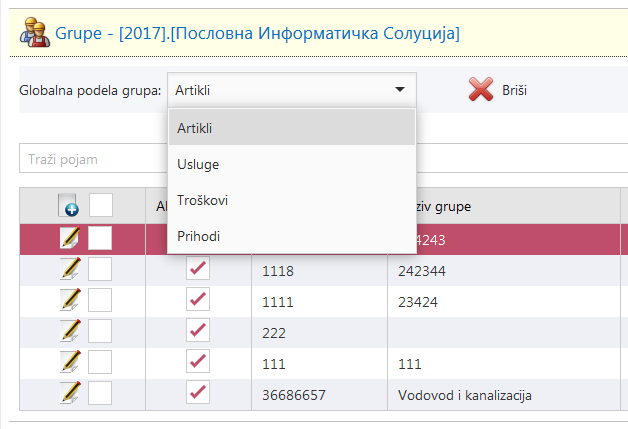Click the red X delete icon
This screenshot has height=429, width=628.
(482, 90)
